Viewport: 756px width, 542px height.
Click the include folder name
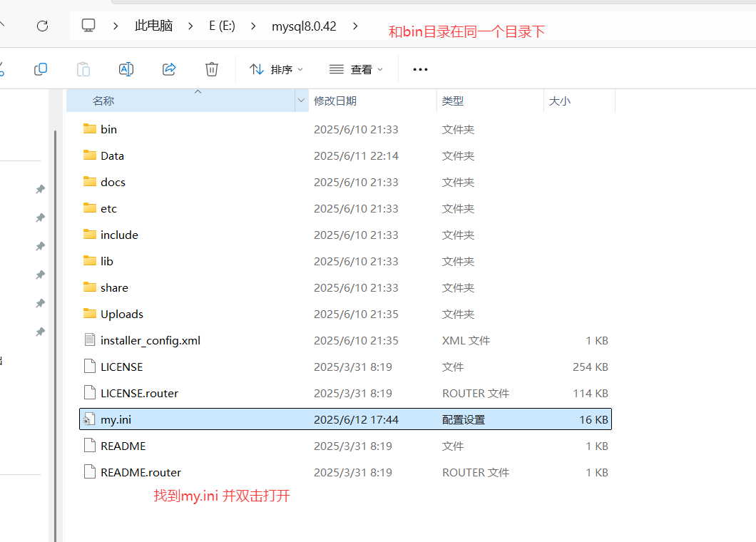[119, 235]
